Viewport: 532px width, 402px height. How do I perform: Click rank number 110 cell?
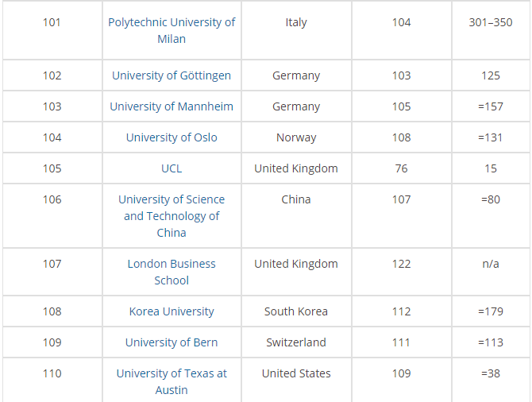click(x=52, y=373)
